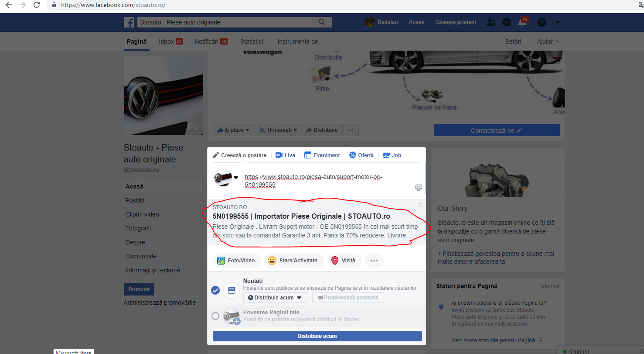Click the lightbulb tip icon

tap(441, 306)
